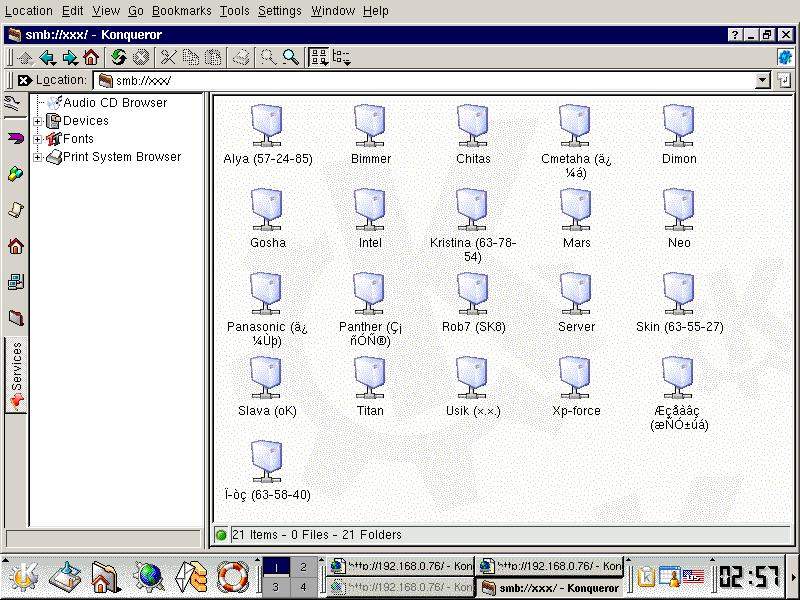The height and width of the screenshot is (600, 800).
Task: Select Audio CD Browser in the tree
Action: [x=115, y=103]
